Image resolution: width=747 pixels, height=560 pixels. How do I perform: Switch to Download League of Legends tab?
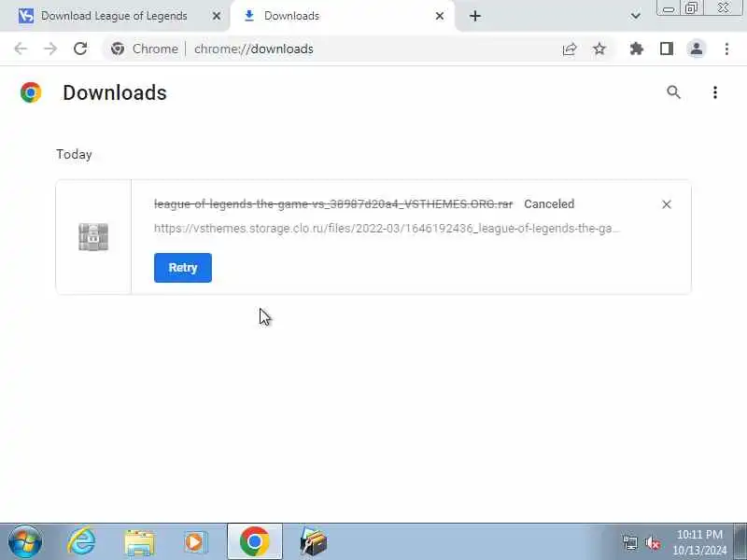pyautogui.click(x=114, y=16)
